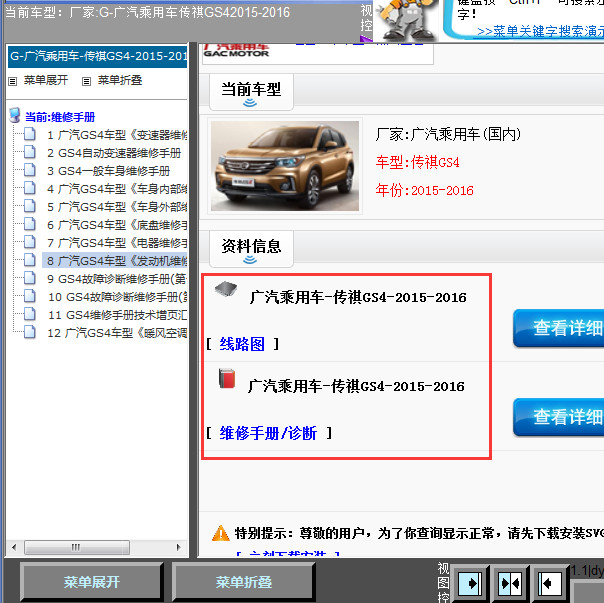
Task: Open item 6 广汽GS4车型《底盘维修
Action: tap(117, 225)
